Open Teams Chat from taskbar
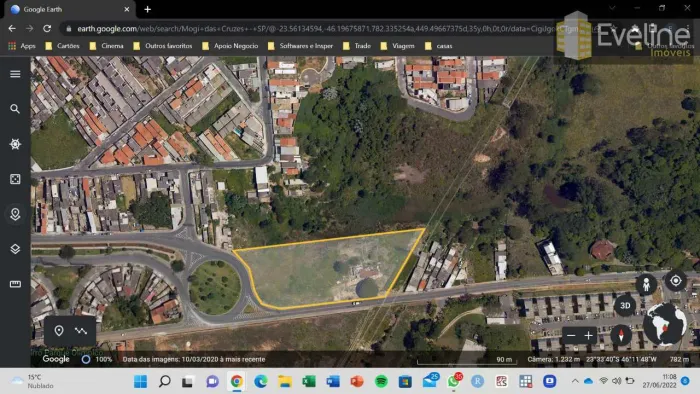This screenshot has width=700, height=394. tap(212, 381)
